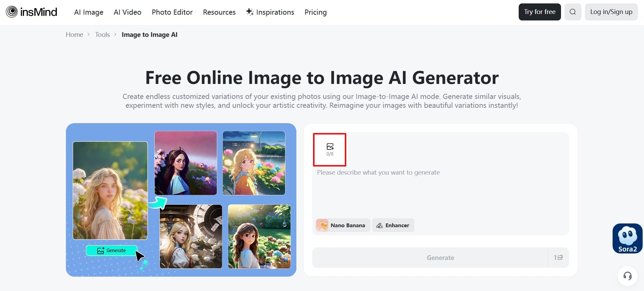Open the headset support chat icon

click(627, 276)
